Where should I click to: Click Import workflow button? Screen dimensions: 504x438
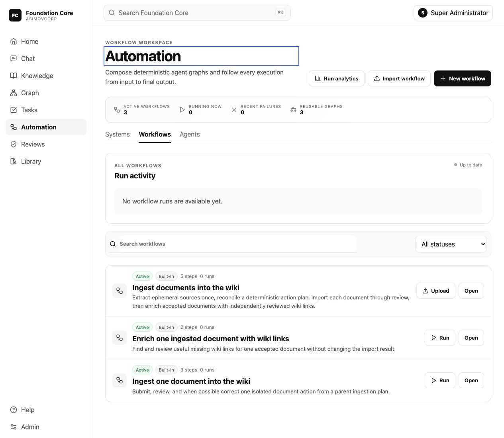tap(399, 78)
